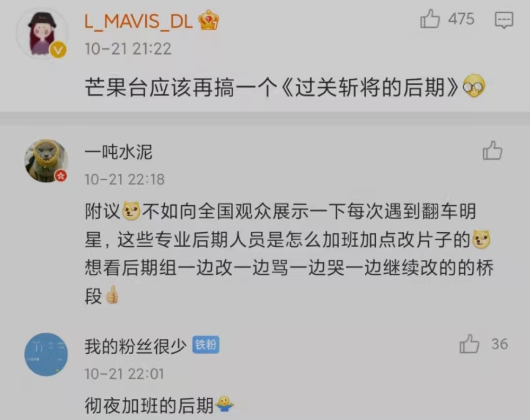The height and width of the screenshot is (420, 530).
Task: Click the timestamp 10-21 22:18
Action: click(125, 179)
